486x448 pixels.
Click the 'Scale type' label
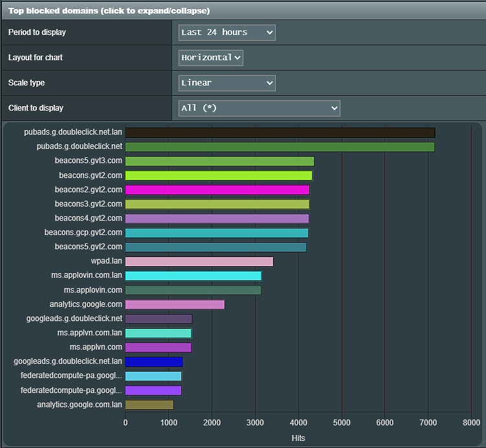[27, 83]
